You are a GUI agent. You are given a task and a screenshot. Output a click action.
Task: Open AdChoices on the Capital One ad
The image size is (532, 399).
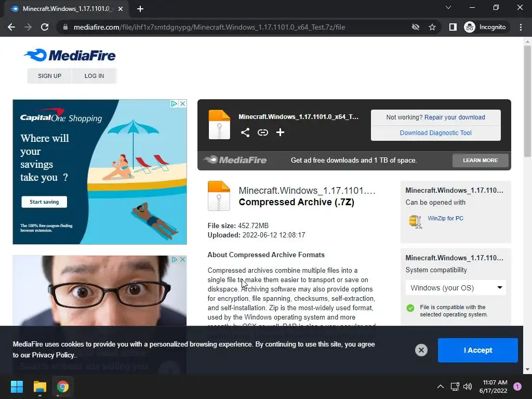(174, 103)
